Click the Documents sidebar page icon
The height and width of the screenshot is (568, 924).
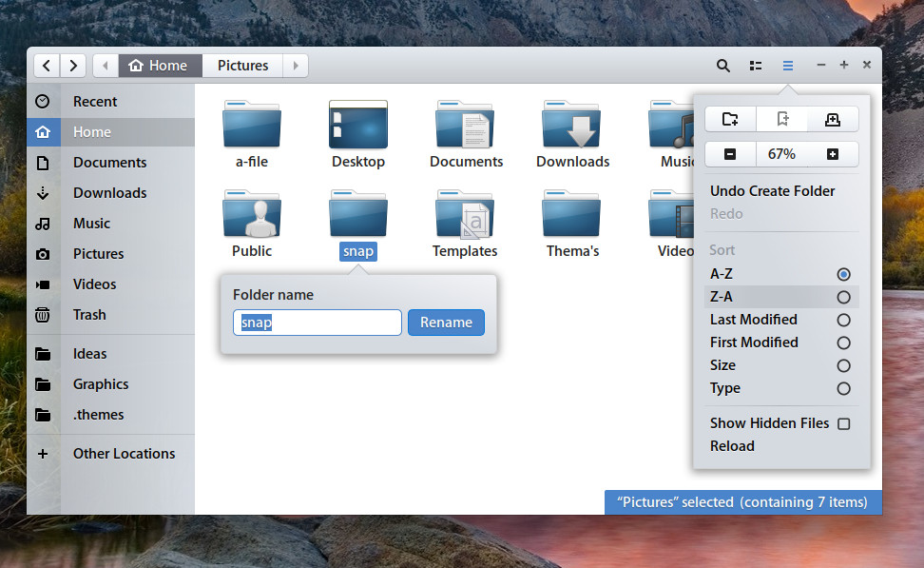43,163
